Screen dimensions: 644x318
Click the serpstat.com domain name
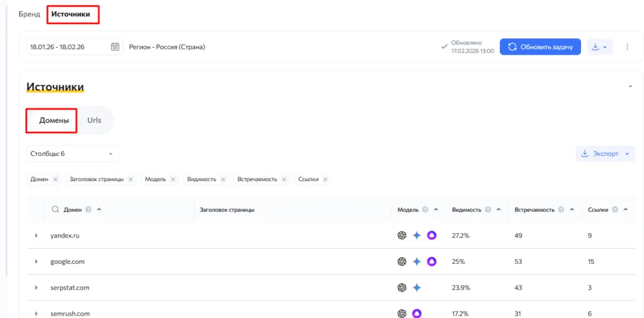(70, 288)
